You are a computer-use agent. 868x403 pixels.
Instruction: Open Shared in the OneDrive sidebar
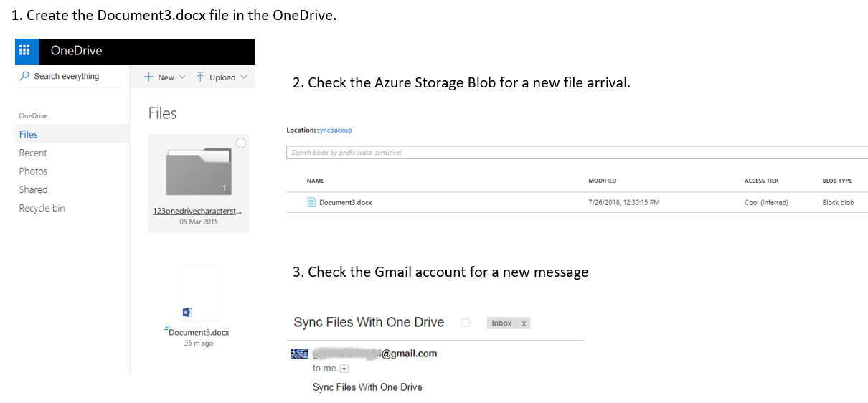[x=33, y=189]
